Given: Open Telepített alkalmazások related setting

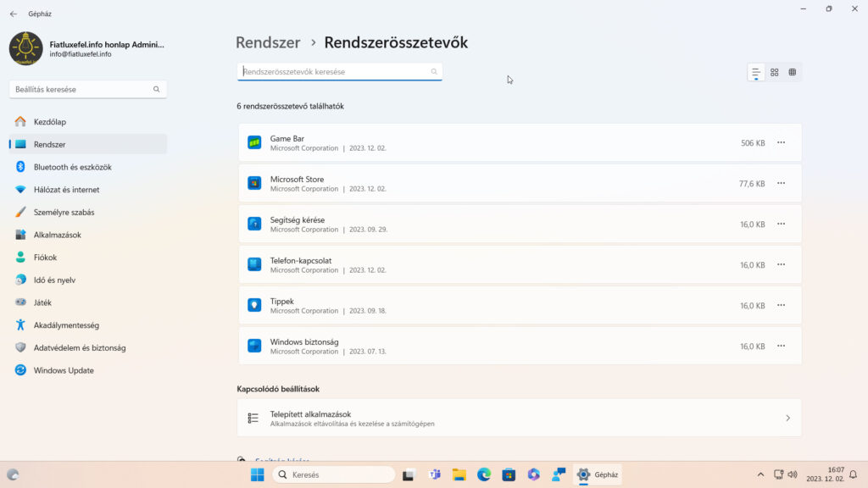Looking at the screenshot, I should pyautogui.click(x=520, y=419).
